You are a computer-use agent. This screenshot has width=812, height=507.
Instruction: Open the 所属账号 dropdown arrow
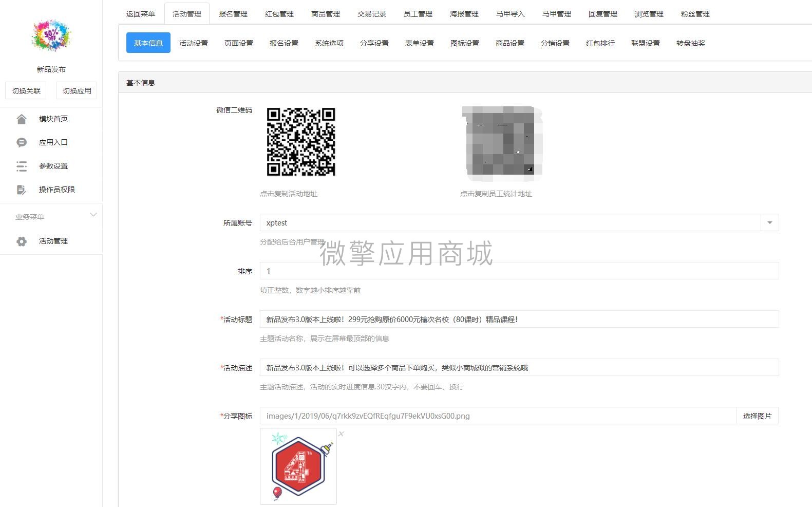[x=769, y=223]
